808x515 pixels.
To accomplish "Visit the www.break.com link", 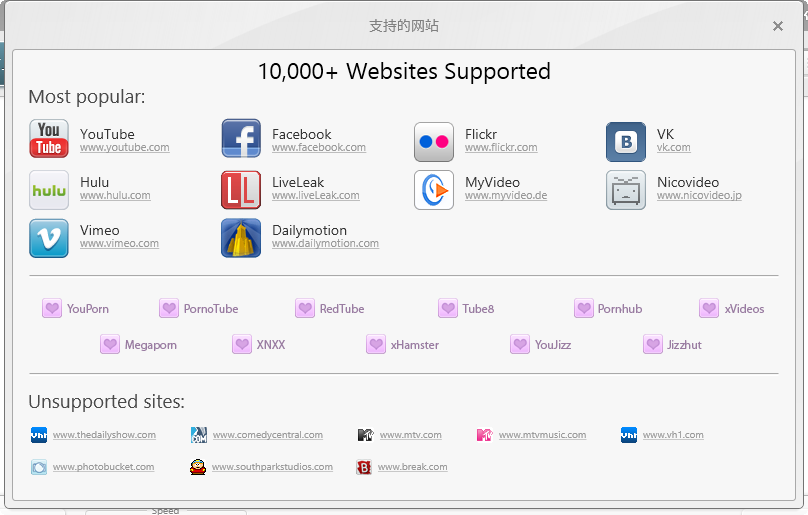I will [413, 467].
